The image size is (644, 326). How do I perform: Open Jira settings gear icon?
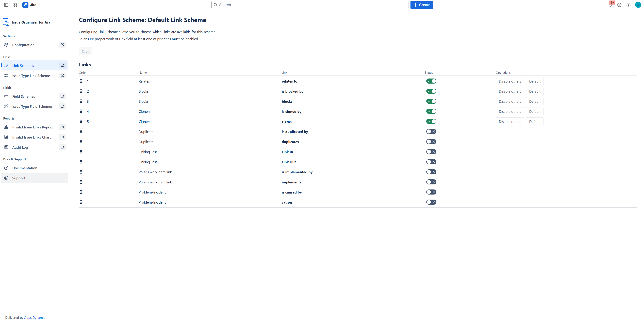click(629, 5)
